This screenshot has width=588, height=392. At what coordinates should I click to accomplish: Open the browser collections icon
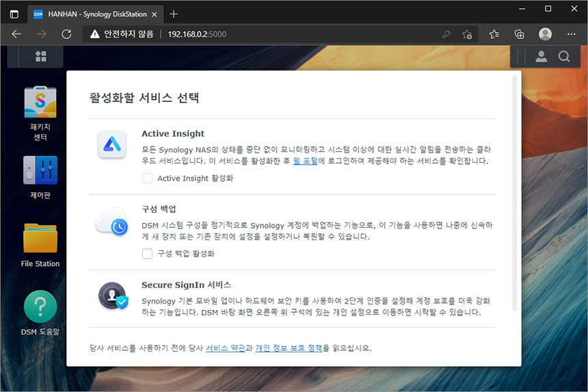(x=520, y=34)
